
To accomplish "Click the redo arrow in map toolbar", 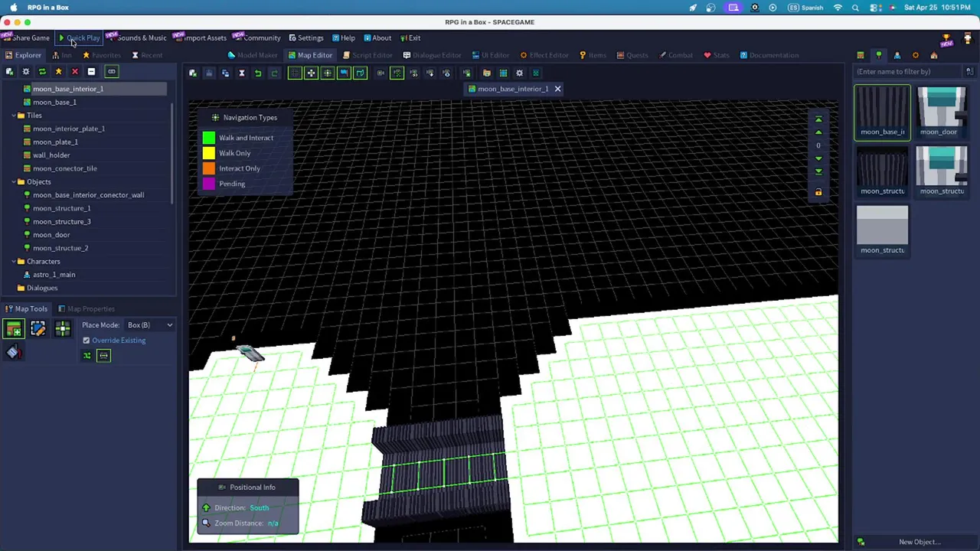I will tap(274, 73).
